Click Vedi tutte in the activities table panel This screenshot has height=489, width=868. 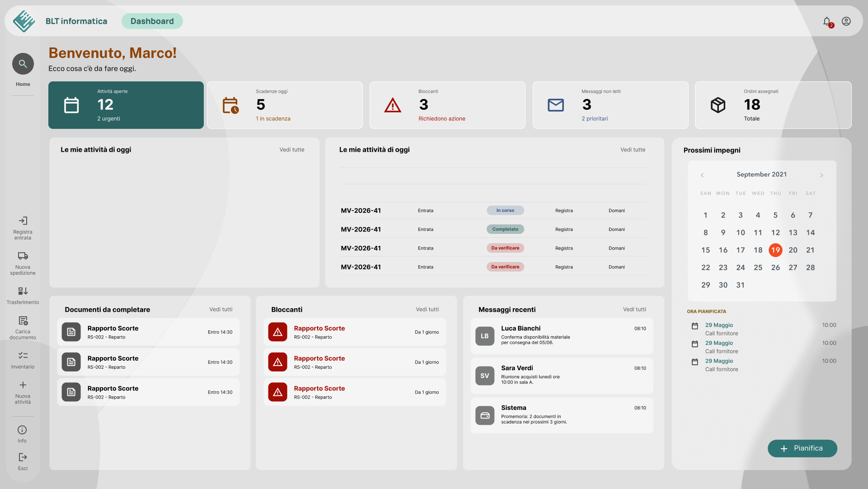[x=633, y=150]
